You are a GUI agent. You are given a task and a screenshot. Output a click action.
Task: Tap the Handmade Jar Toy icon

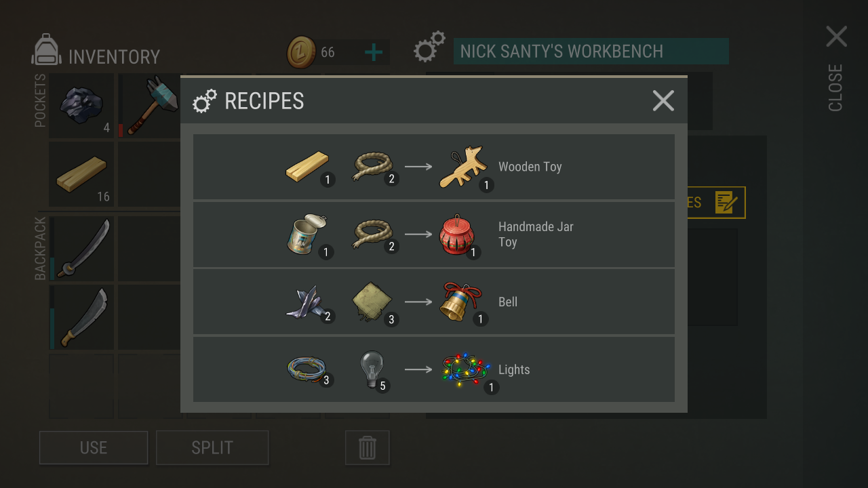(x=458, y=235)
